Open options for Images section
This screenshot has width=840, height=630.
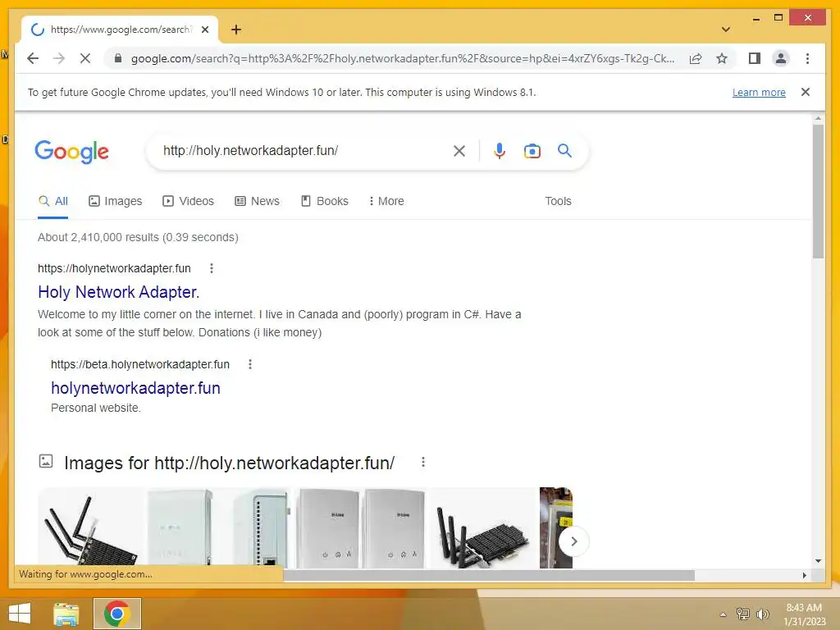click(423, 463)
